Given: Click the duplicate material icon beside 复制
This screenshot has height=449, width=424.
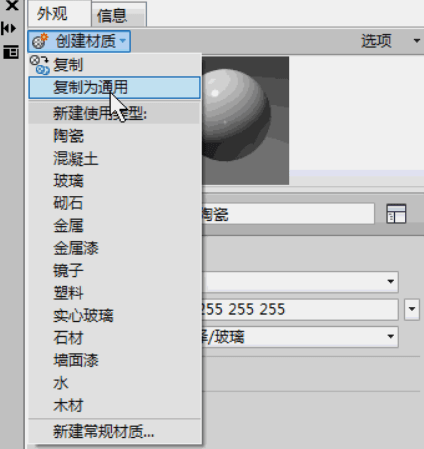Looking at the screenshot, I should coord(39,65).
